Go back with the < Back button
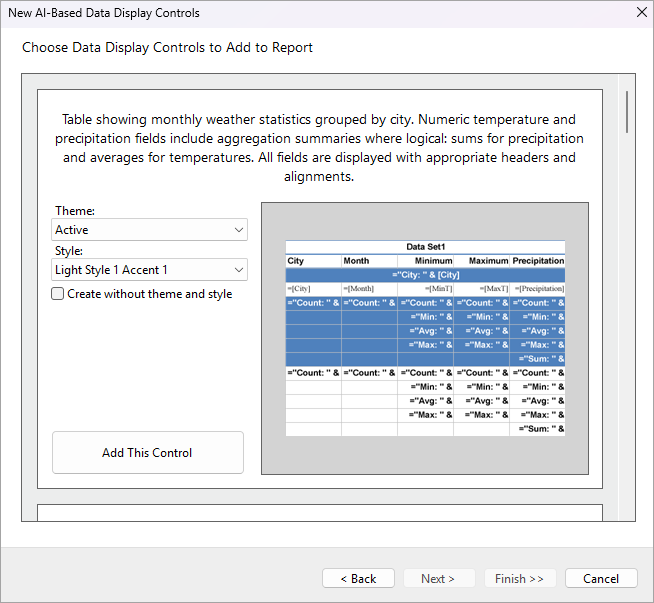 click(x=358, y=578)
